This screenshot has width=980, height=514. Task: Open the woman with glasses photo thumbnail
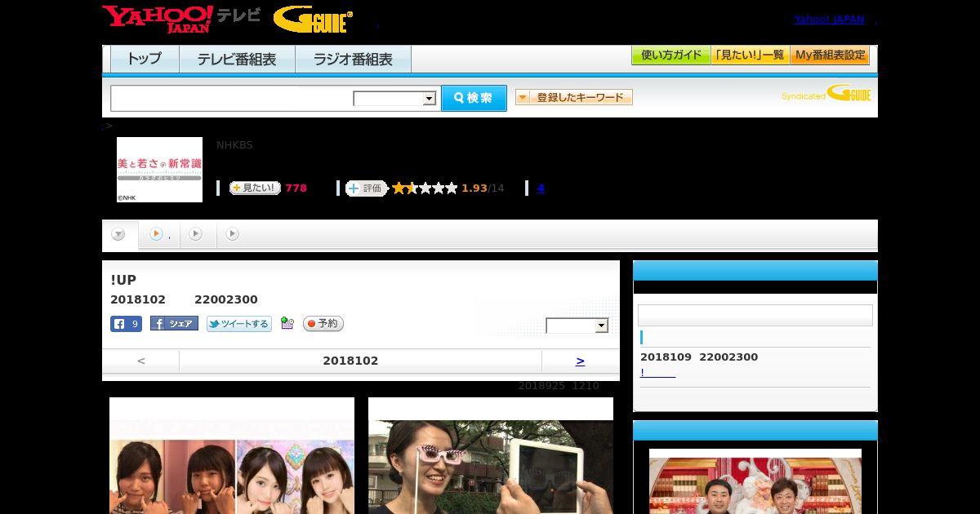pos(491,456)
